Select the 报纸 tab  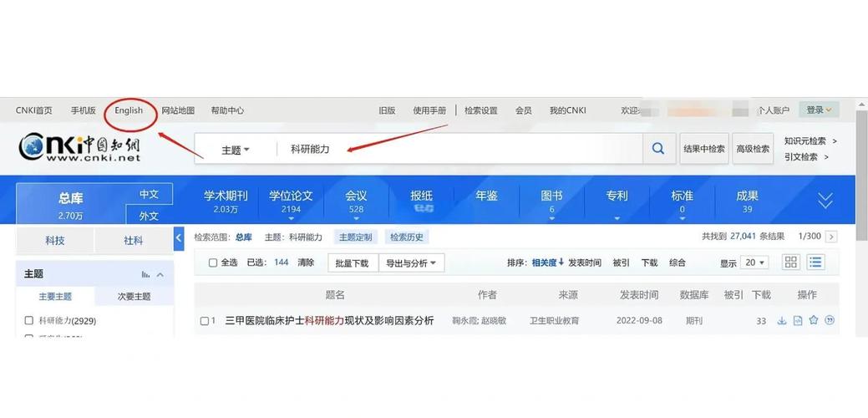[x=421, y=201]
